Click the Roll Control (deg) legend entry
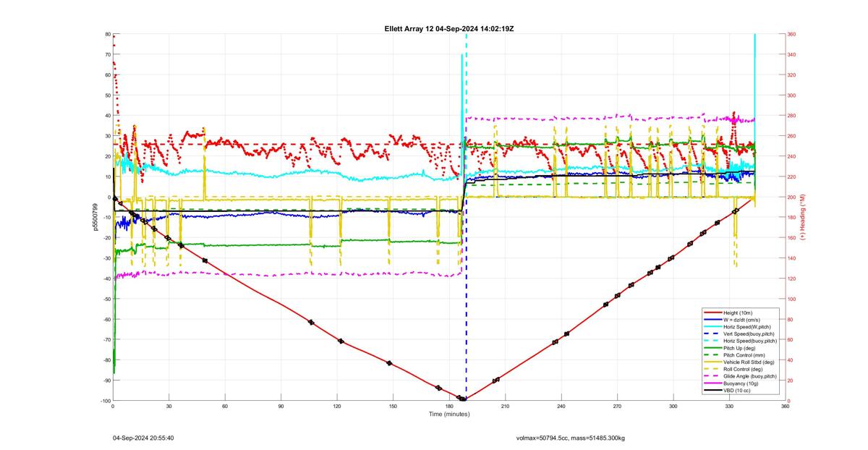Viewport: 868px width, 450px height. pyautogui.click(x=741, y=368)
